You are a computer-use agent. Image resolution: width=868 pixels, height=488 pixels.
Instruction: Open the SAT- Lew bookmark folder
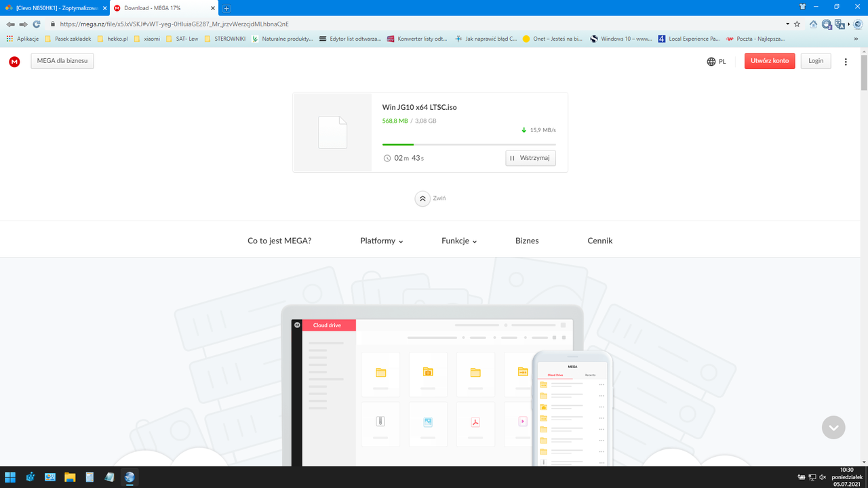pyautogui.click(x=182, y=39)
